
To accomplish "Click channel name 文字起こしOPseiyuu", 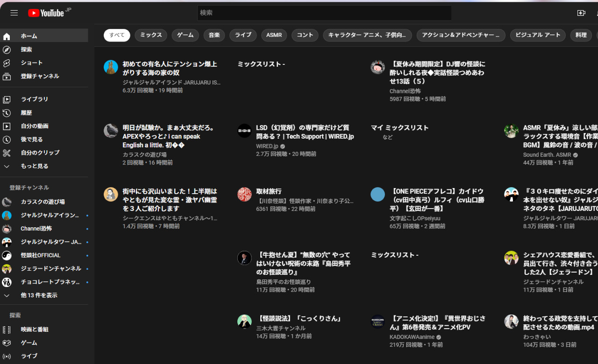I will [415, 218].
